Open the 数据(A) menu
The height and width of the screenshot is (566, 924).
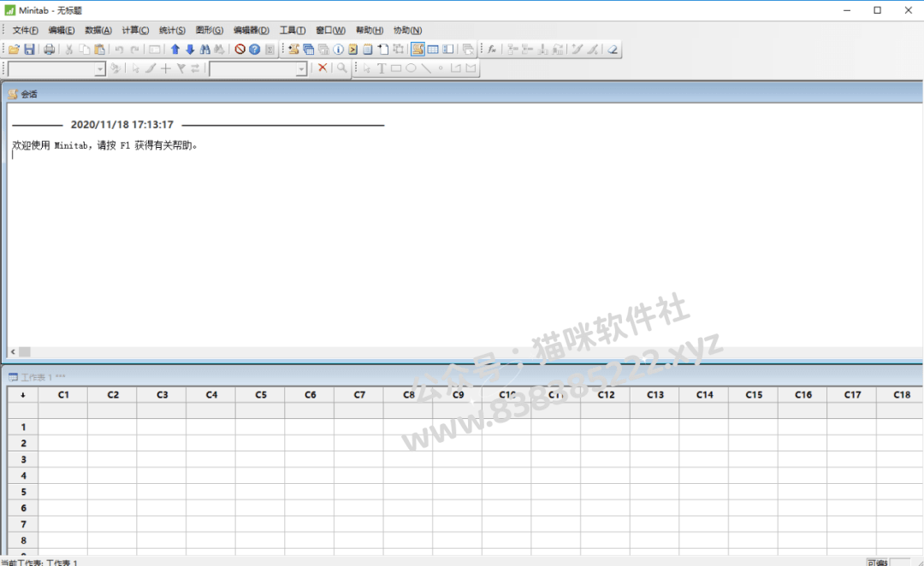[x=98, y=30]
